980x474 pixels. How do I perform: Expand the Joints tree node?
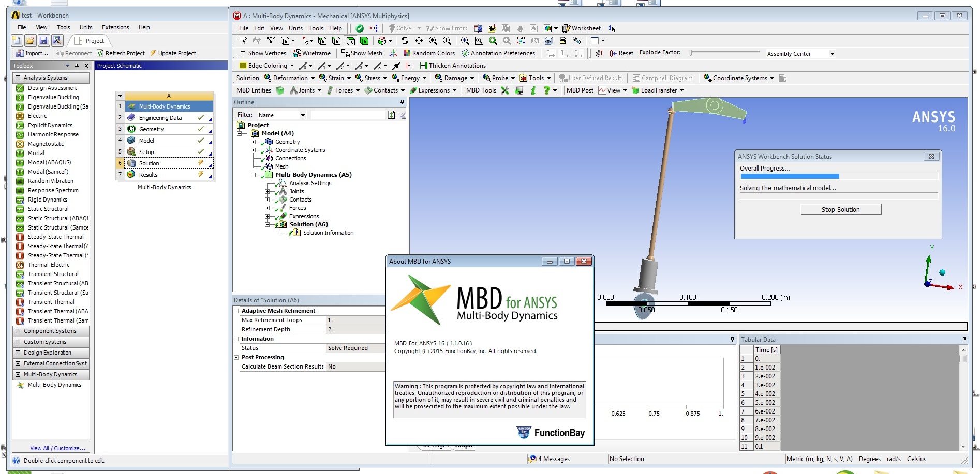tap(268, 191)
